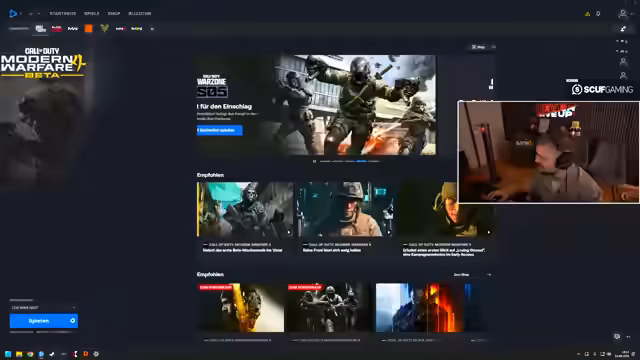Open the chat icon at bottom right
The width and height of the screenshot is (640, 360).
(617, 337)
